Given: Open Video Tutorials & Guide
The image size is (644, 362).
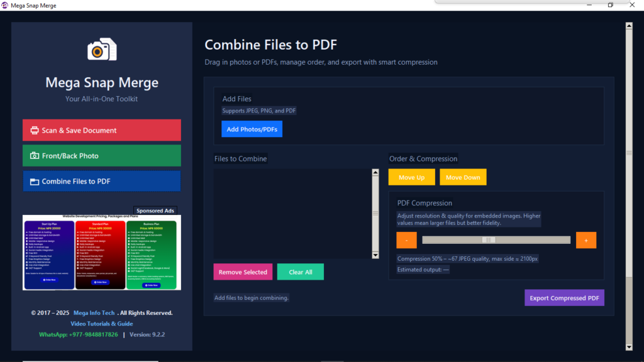Looking at the screenshot, I should [101, 323].
